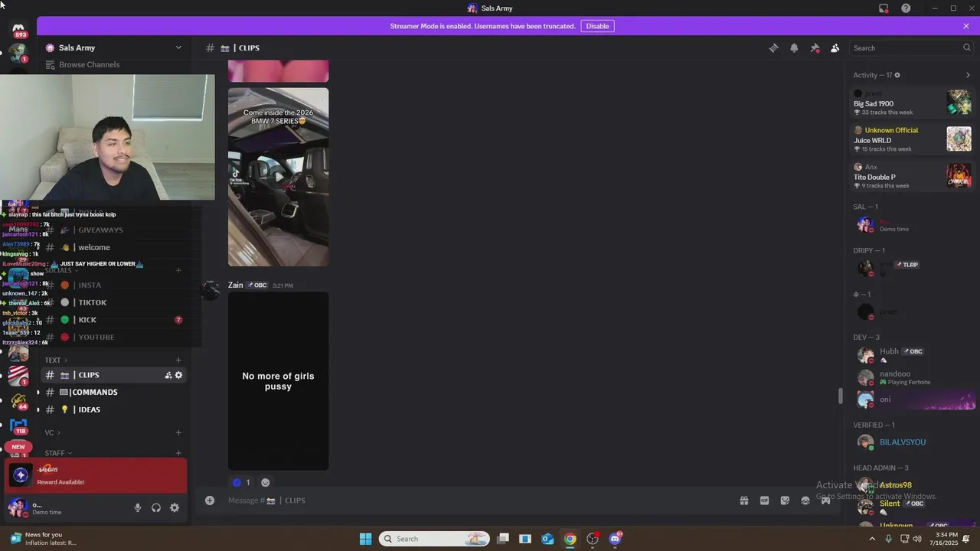980x551 pixels.
Task: Add a channel to SOCIALS category
Action: [178, 270]
